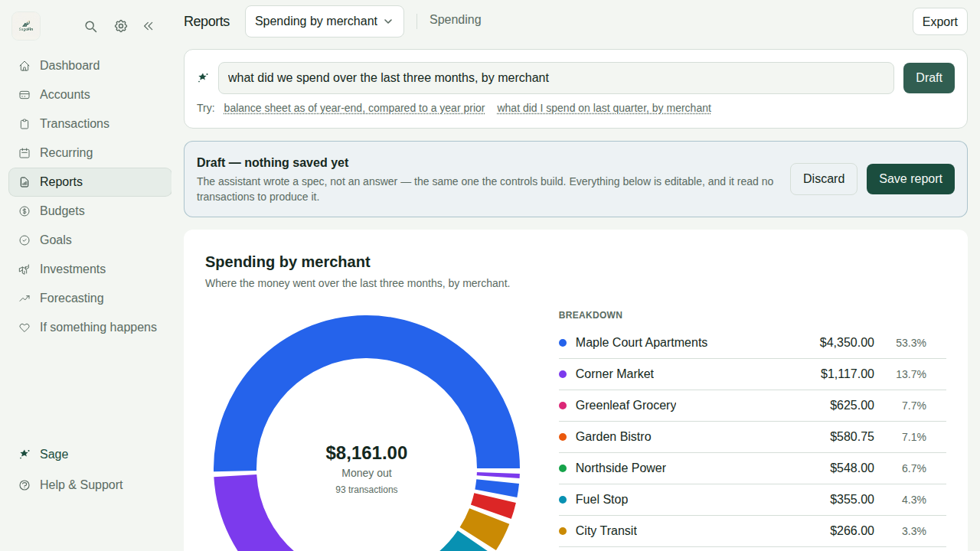The height and width of the screenshot is (551, 980).
Task: Collapse the sidebar with double chevron
Action: 149,26
